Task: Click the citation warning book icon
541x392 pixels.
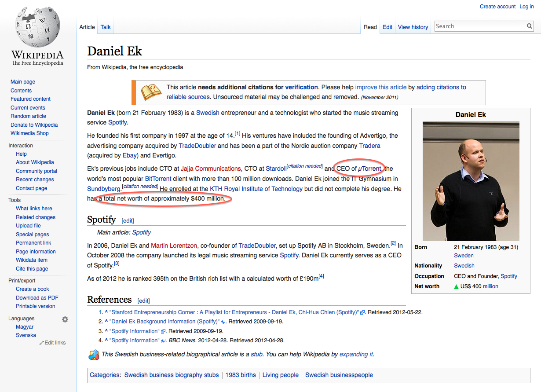Action: [x=151, y=92]
